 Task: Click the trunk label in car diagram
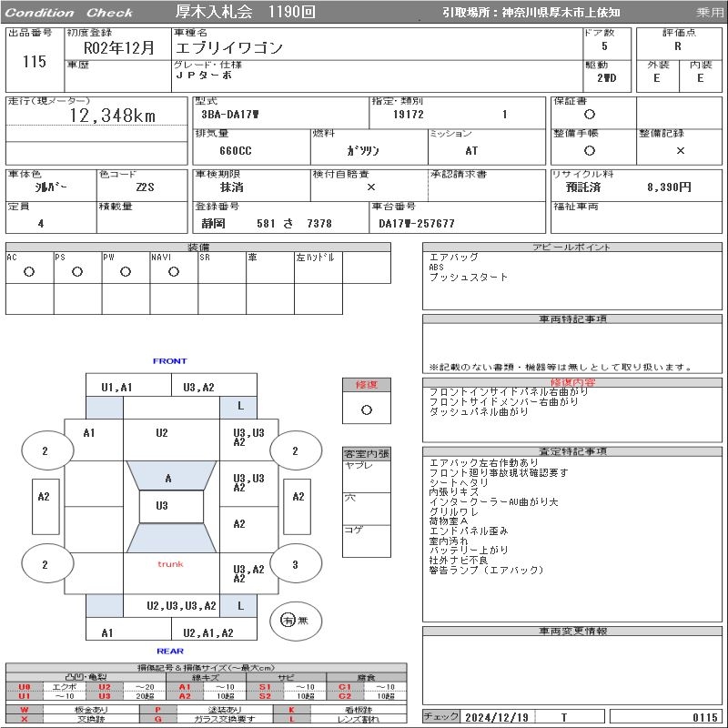coord(170,564)
